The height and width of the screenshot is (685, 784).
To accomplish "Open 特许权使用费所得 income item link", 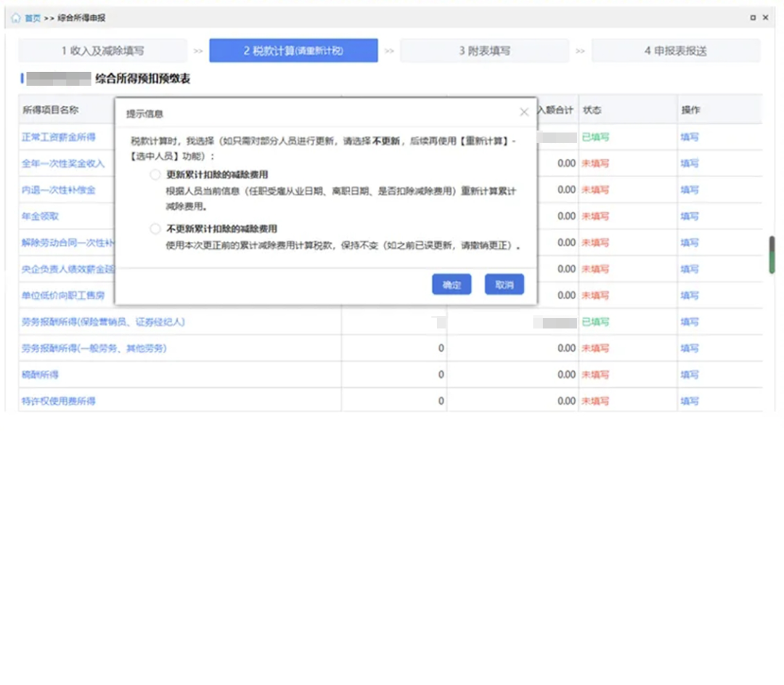I will coord(59,401).
